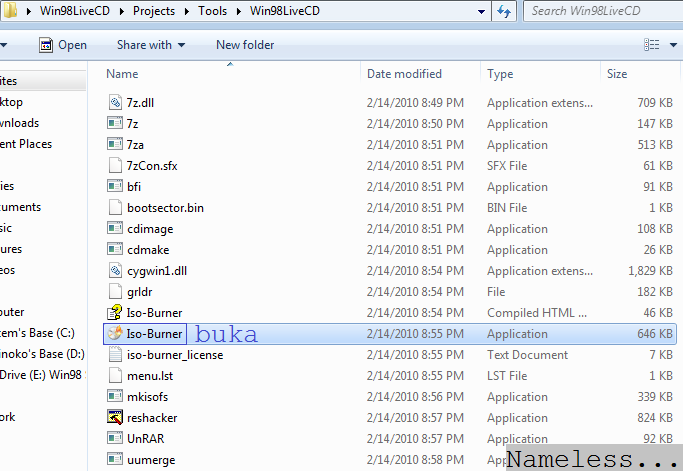Open Network in navigation pane
Viewport: 683px width, 471px height.
point(8,417)
